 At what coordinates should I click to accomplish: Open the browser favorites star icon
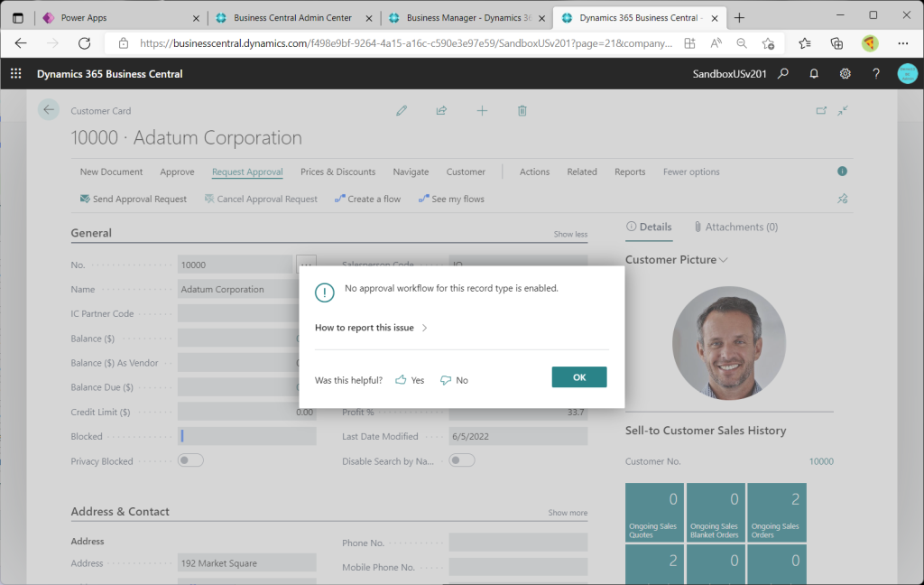point(768,43)
